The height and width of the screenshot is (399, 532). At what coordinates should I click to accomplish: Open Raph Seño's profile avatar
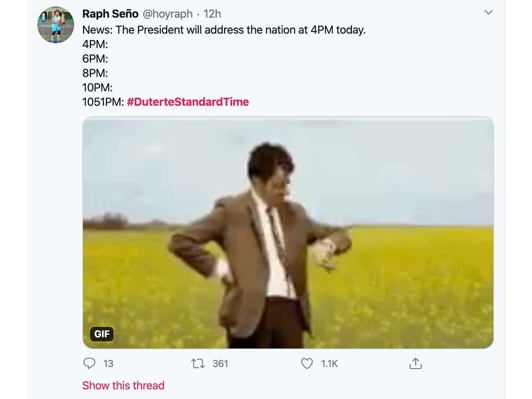pos(55,25)
